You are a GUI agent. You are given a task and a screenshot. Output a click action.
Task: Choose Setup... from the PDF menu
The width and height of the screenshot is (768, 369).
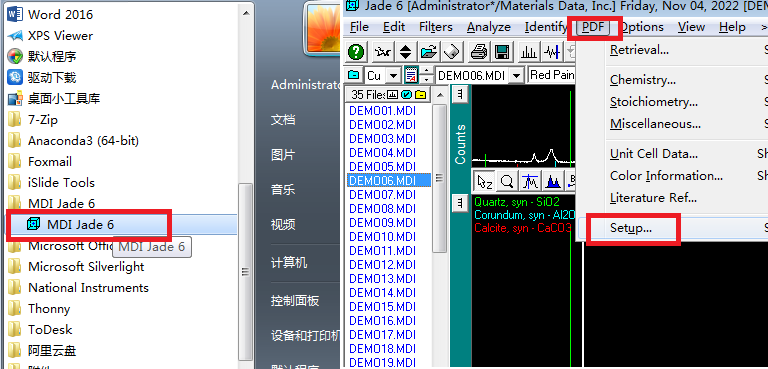(631, 228)
